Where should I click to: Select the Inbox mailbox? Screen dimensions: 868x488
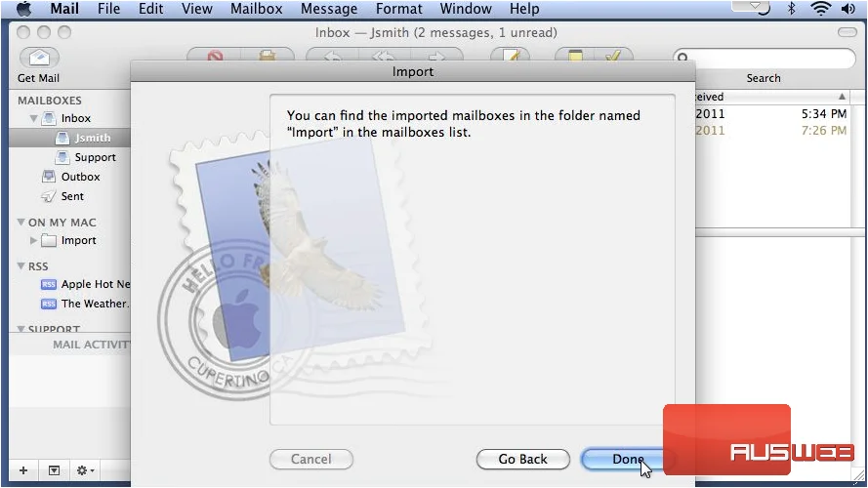[76, 118]
